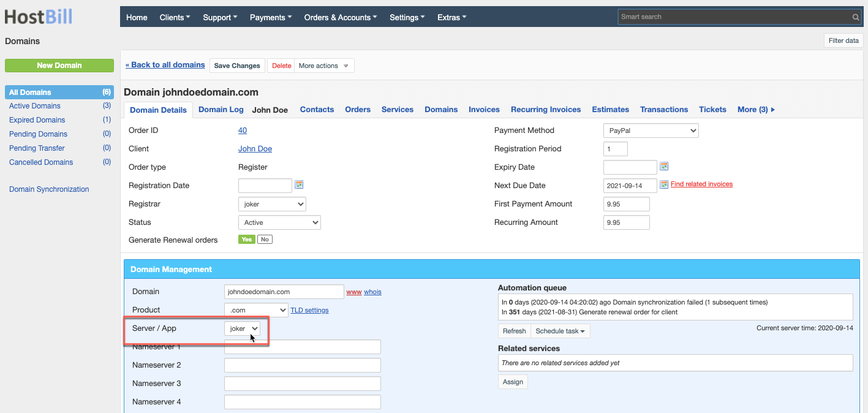Click the HostBill logo
Image resolution: width=868 pixels, height=413 pixels.
(x=38, y=17)
